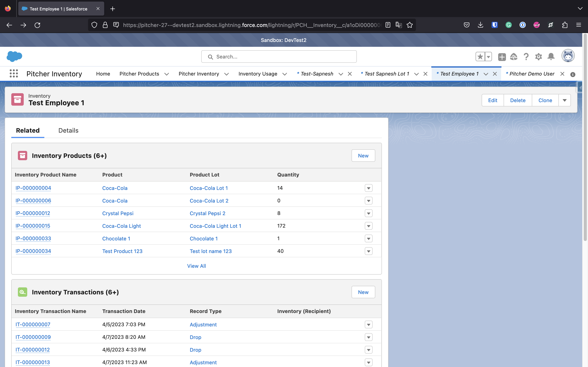
Task: Click the Trailhead guidance center icon
Action: 514,57
